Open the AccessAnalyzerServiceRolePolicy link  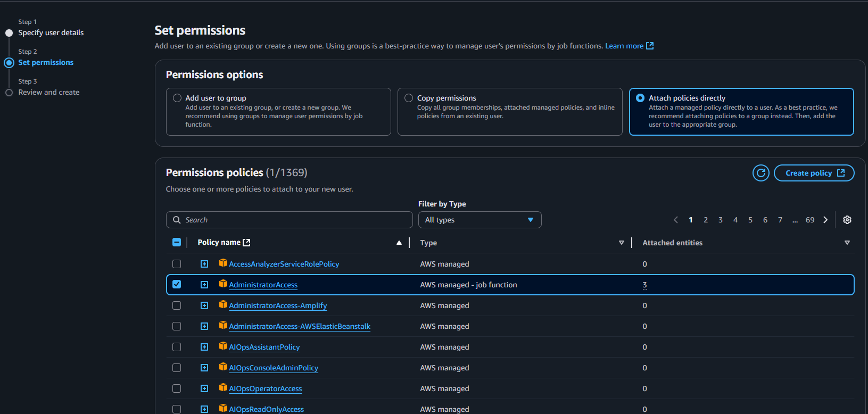coord(284,264)
